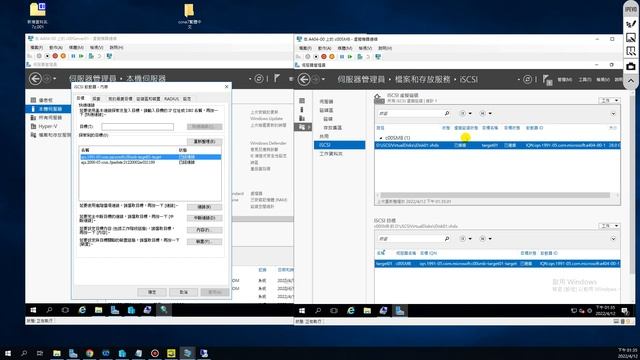Viewport: 640px width, 360px height.
Task: Open File Explorer in left VM taskbar
Action: pos(98,310)
